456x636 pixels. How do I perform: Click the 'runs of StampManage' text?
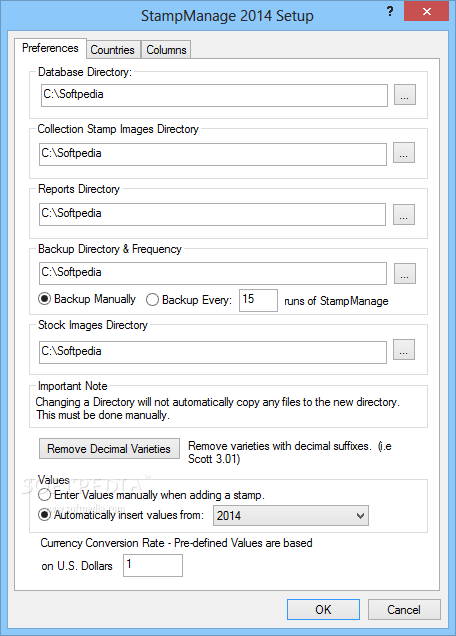click(336, 301)
